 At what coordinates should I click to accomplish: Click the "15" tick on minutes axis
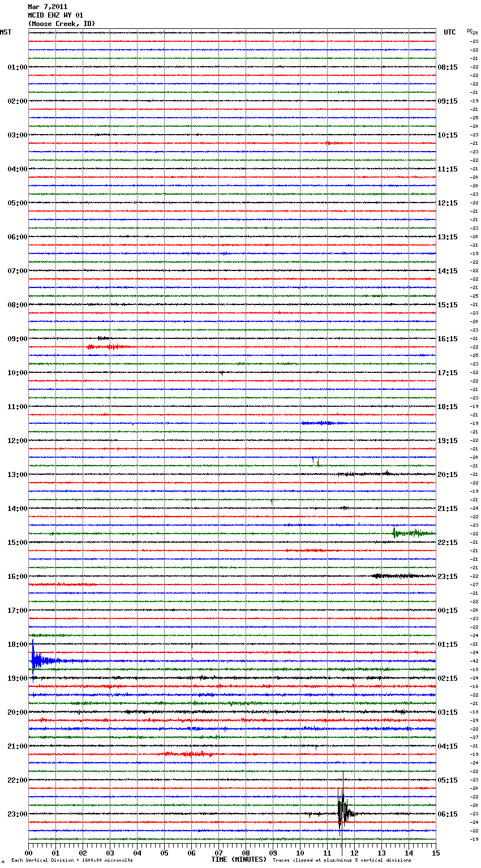pyautogui.click(x=435, y=853)
